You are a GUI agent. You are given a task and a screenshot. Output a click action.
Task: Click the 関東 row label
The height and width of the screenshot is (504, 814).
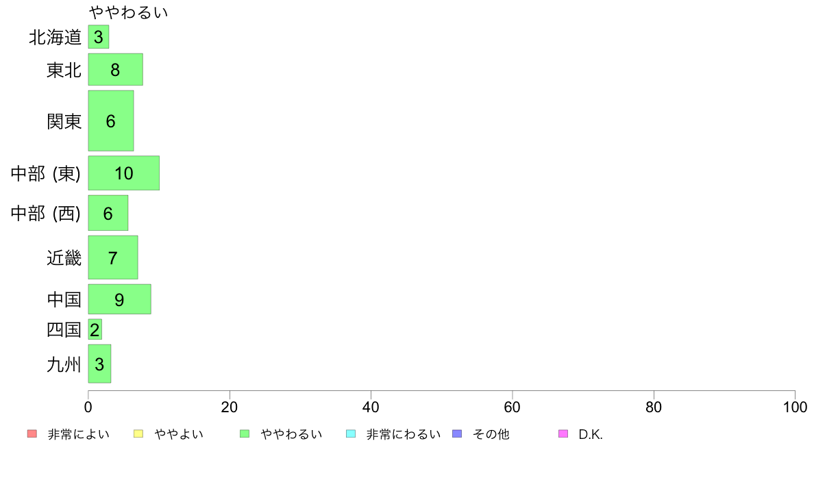click(x=64, y=121)
